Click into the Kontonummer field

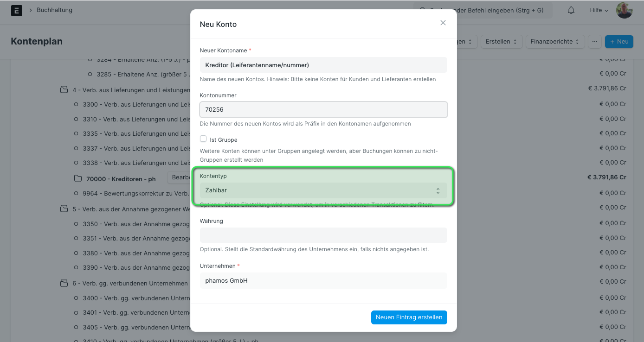coord(323,110)
